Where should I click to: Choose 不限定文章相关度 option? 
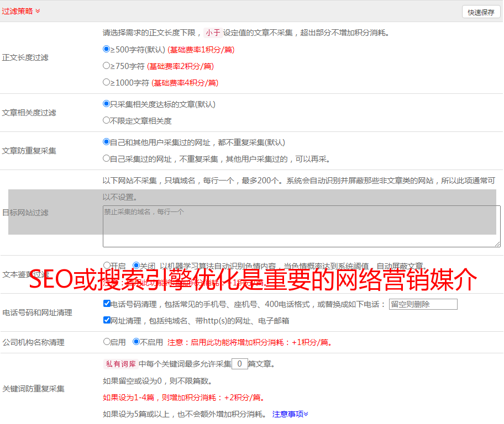tap(107, 120)
